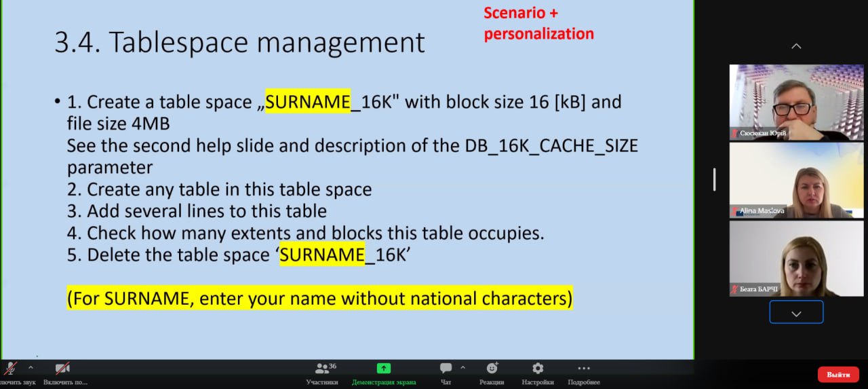Turn on the camera video
This screenshot has width=868, height=389.
click(62, 369)
